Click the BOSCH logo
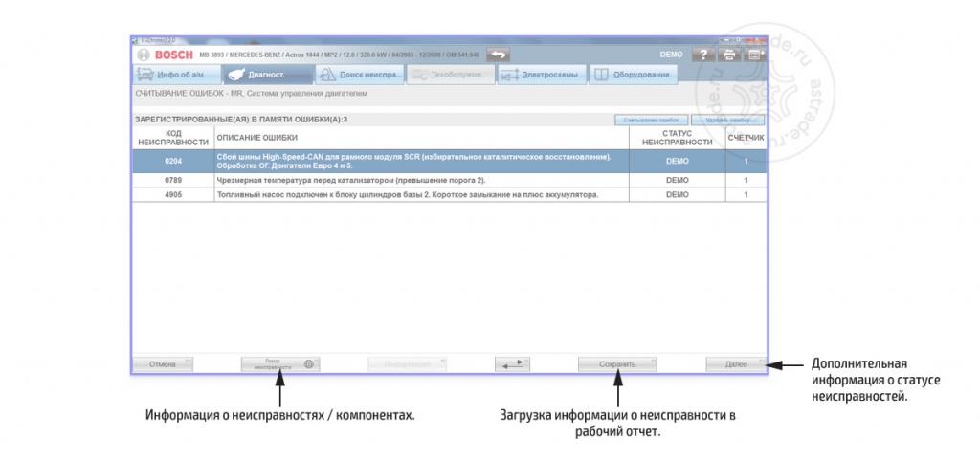980x461 pixels. pyautogui.click(x=166, y=55)
